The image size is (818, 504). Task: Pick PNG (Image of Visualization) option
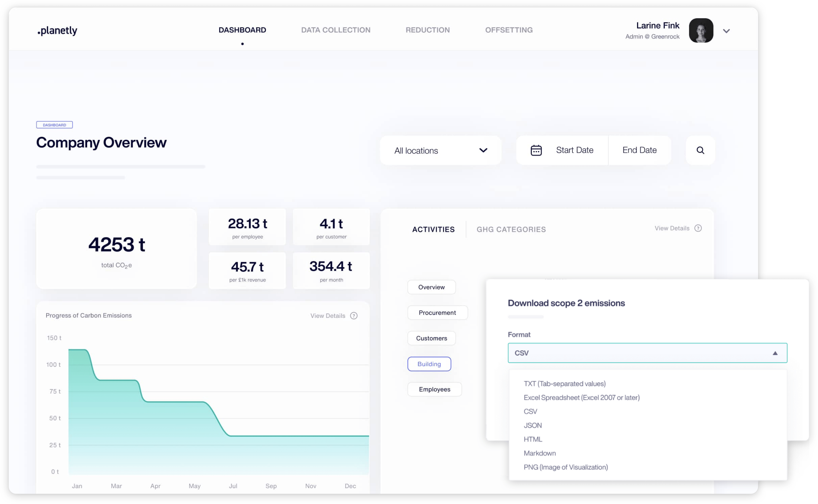click(x=566, y=467)
